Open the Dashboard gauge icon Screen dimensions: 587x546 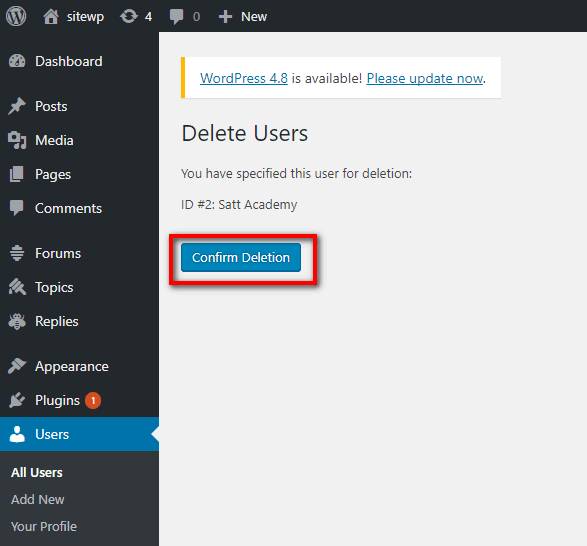click(x=17, y=61)
